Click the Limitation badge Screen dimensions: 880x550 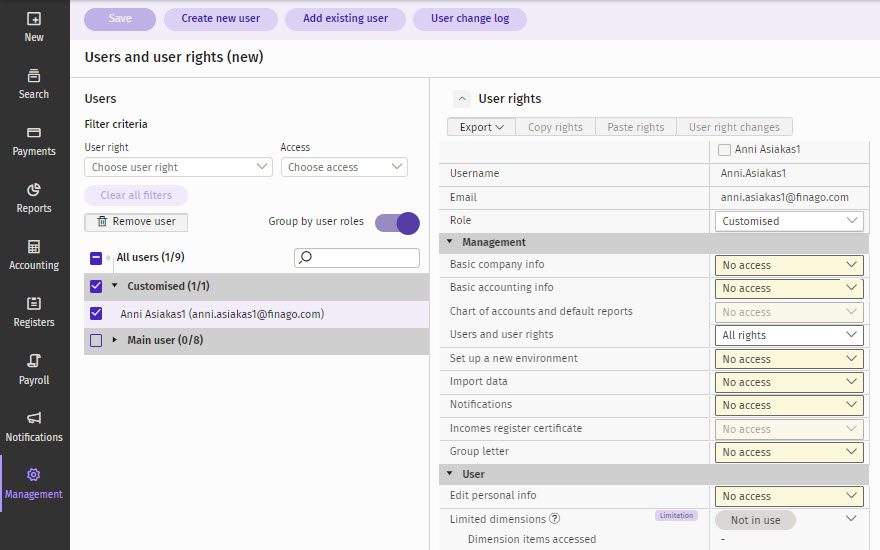click(x=676, y=515)
